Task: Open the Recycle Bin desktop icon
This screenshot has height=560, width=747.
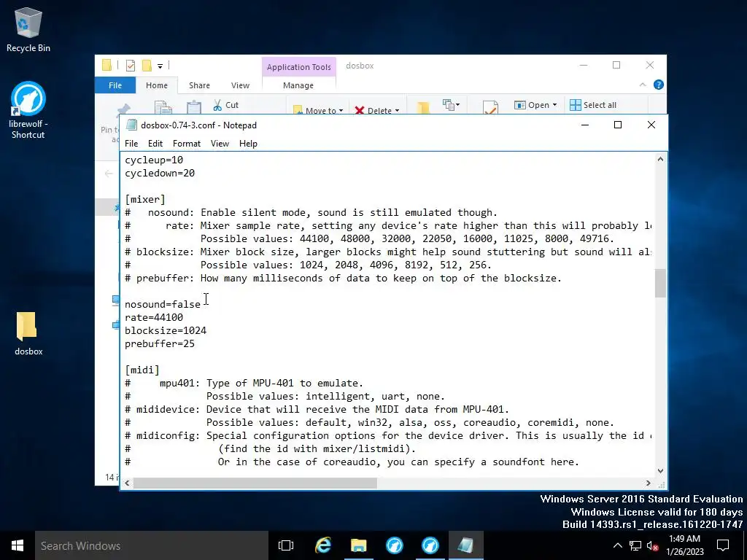Action: click(x=28, y=29)
